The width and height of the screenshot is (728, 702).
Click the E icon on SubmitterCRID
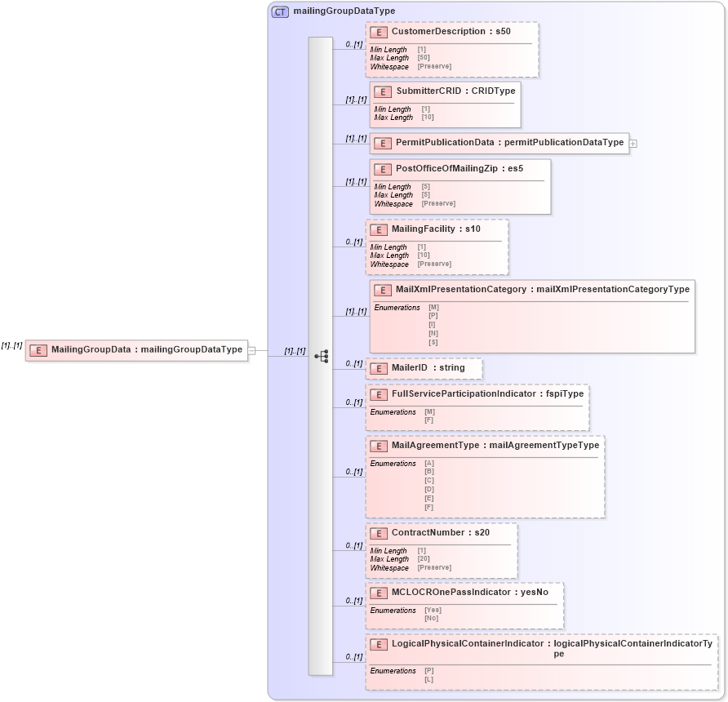(x=383, y=92)
